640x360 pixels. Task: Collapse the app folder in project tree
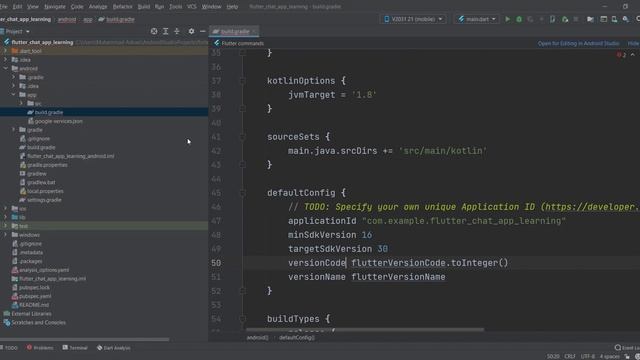(13, 95)
